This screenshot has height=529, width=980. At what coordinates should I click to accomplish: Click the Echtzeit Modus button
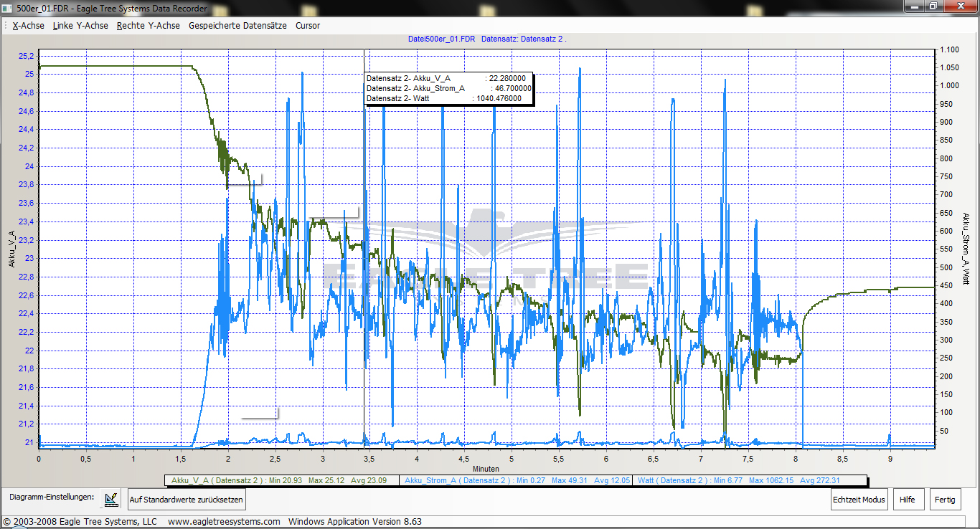coord(859,500)
